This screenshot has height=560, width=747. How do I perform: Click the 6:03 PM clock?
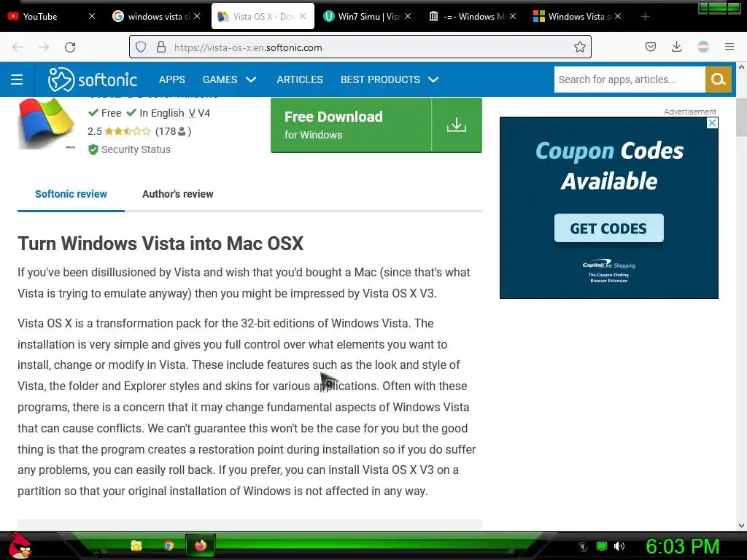(x=682, y=546)
